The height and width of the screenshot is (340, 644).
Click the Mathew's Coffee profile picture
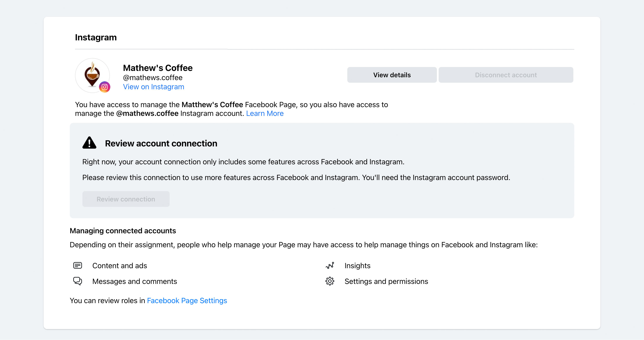(92, 76)
